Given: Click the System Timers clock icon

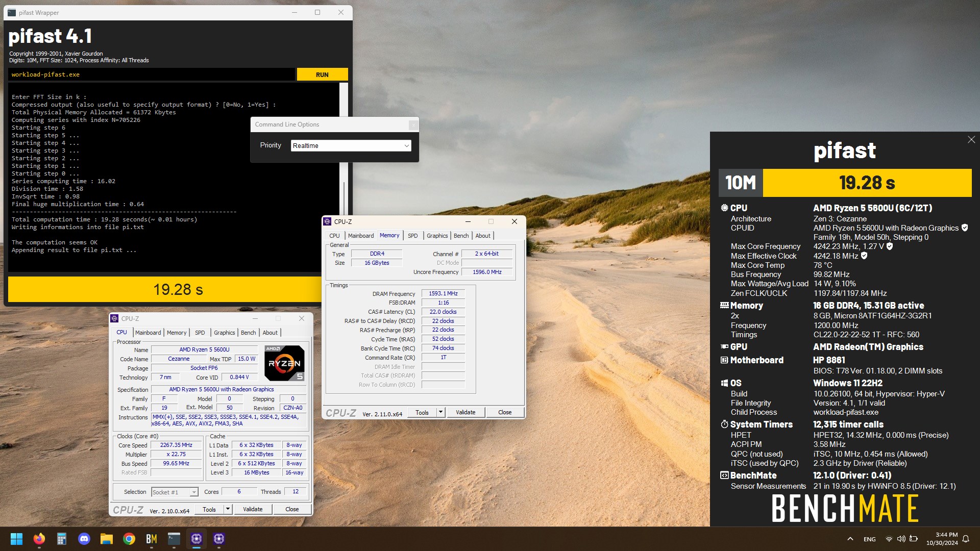Looking at the screenshot, I should (x=724, y=424).
